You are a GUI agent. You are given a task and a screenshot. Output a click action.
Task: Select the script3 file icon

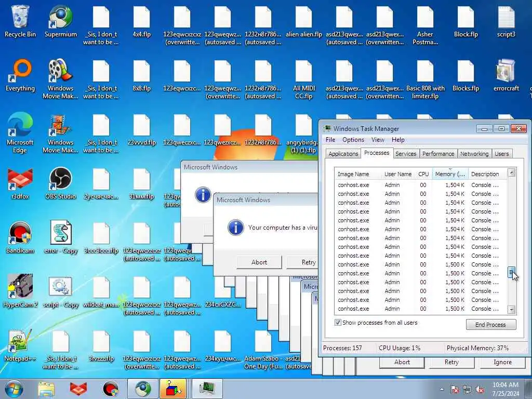click(506, 21)
